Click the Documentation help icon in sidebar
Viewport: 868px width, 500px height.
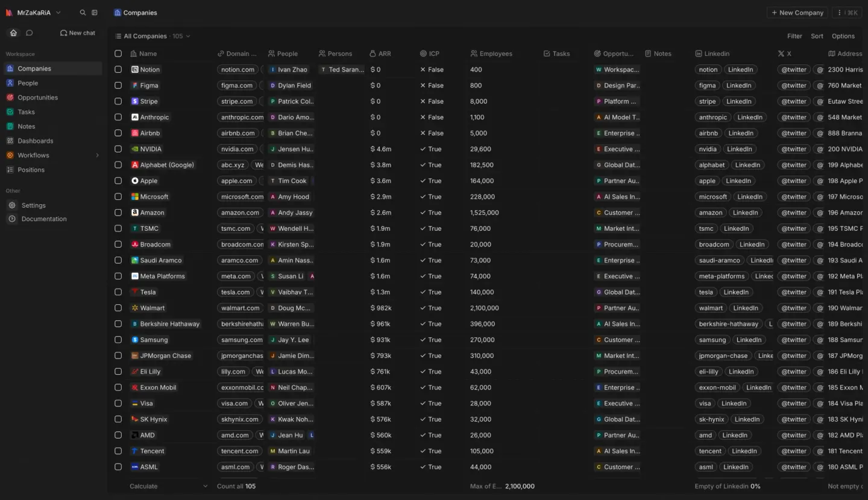coord(12,219)
